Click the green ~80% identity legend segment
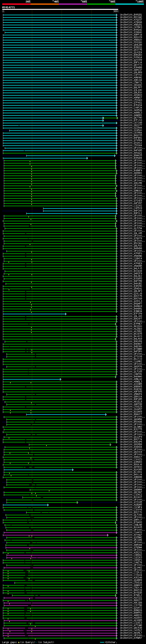The image size is (146, 644). click(x=101, y=4)
